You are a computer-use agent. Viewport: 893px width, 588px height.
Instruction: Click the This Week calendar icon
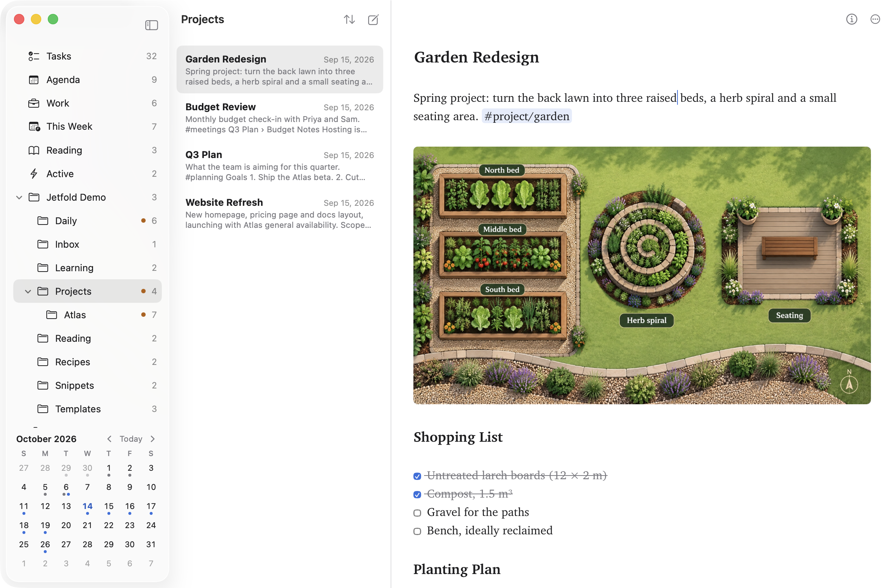tap(34, 127)
